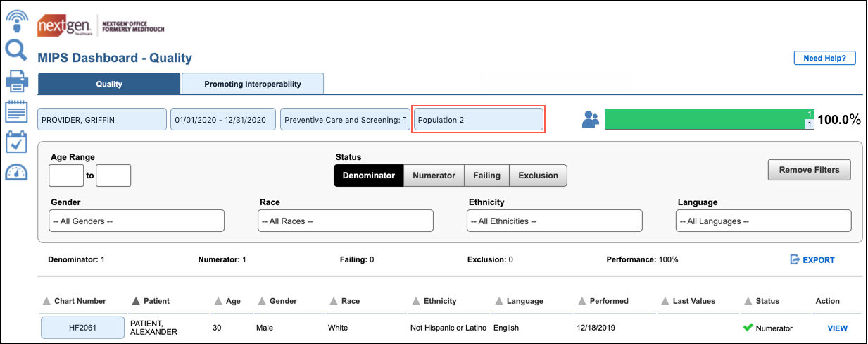Image resolution: width=868 pixels, height=344 pixels.
Task: Open the dashboard gauge sidebar icon
Action: 15,172
